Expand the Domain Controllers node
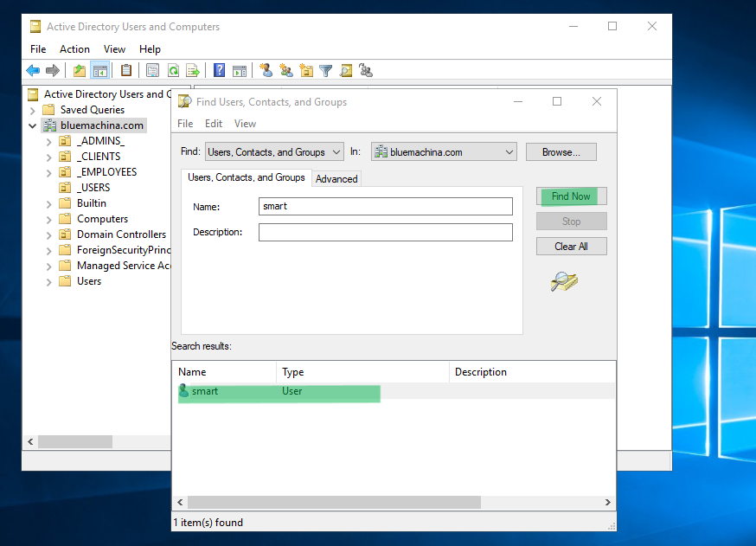The height and width of the screenshot is (546, 756). point(48,235)
